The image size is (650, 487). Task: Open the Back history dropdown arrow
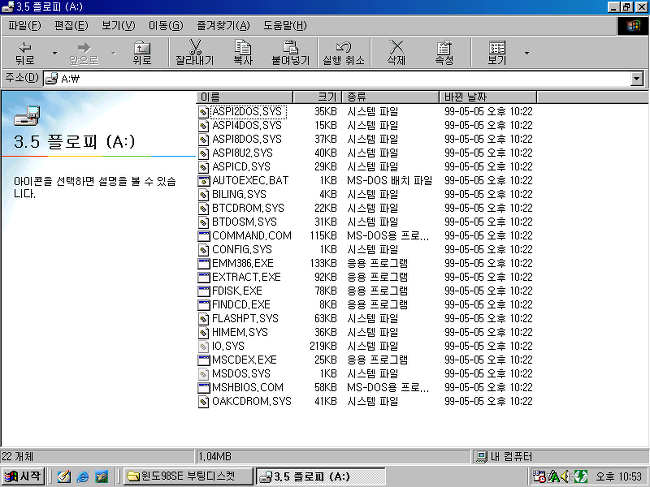coord(54,53)
